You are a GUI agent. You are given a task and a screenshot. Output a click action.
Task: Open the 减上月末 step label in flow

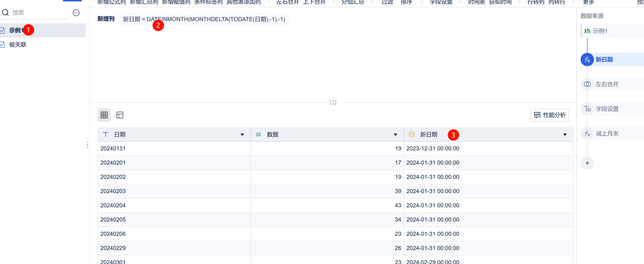(x=607, y=134)
